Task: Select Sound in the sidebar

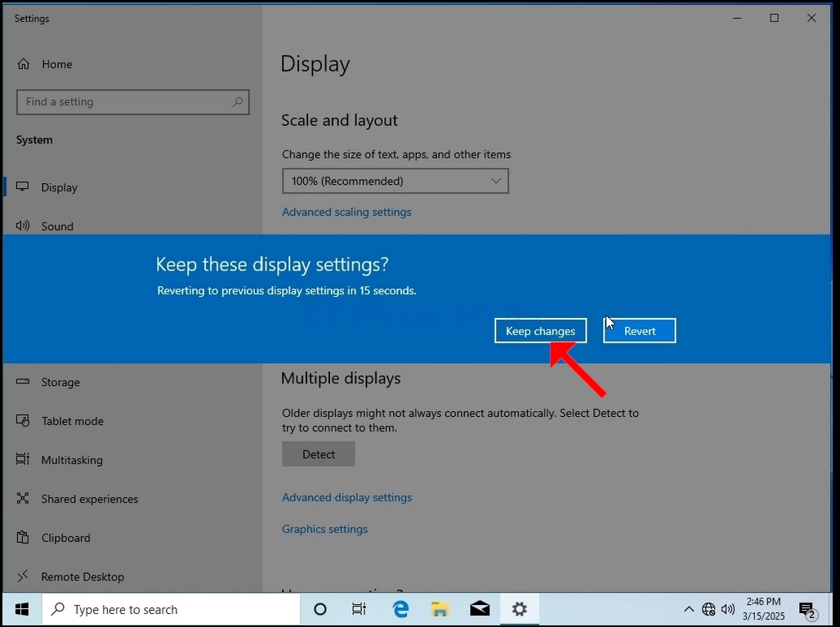Action: [57, 226]
